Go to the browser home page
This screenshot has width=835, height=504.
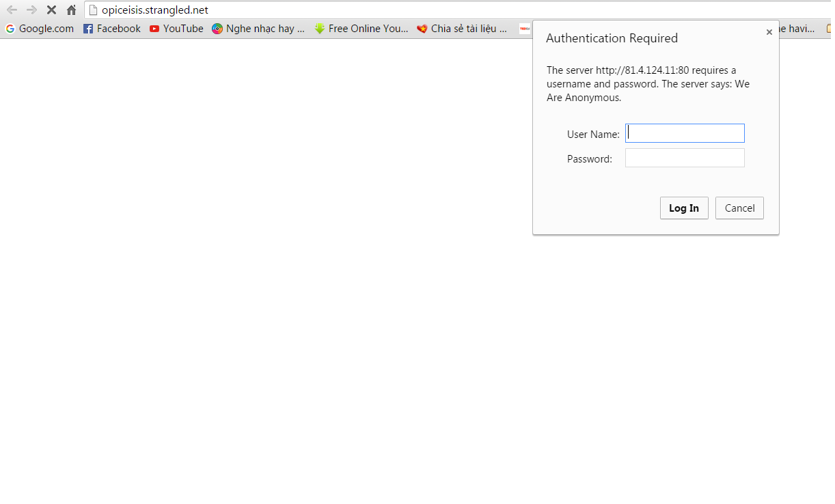click(x=71, y=10)
